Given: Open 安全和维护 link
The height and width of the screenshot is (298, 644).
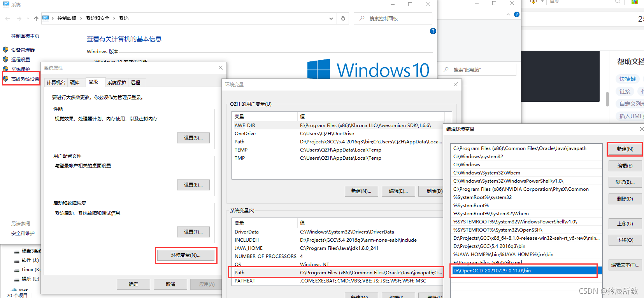Looking at the screenshot, I should 23,233.
